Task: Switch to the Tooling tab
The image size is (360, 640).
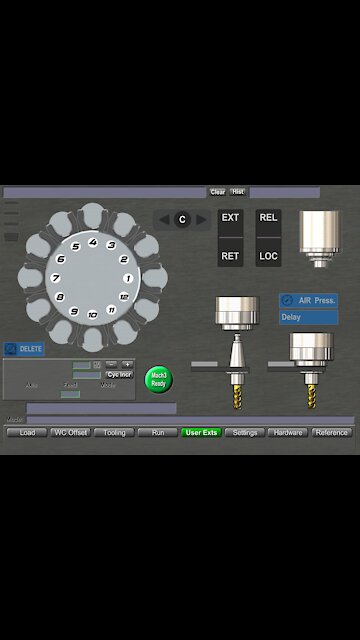Action: pos(114,433)
